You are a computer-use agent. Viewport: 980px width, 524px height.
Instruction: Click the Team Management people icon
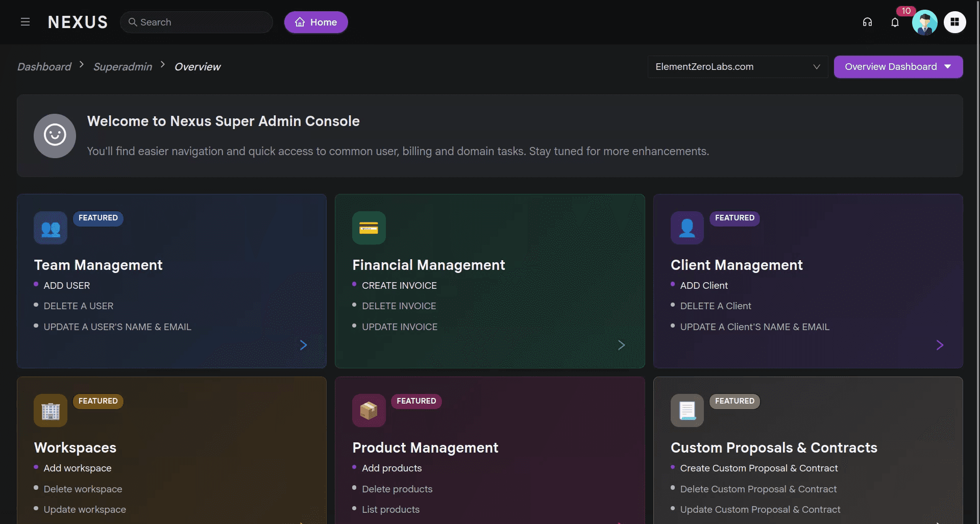pyautogui.click(x=51, y=228)
